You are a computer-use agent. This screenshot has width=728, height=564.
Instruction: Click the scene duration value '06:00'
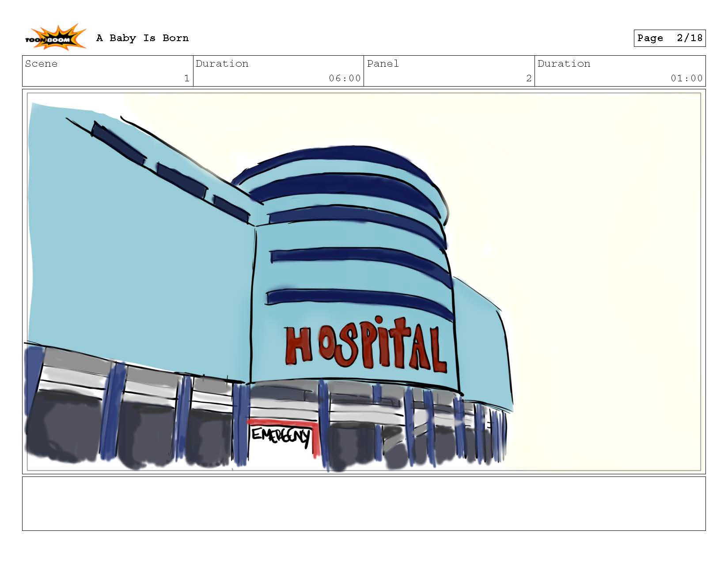[345, 78]
